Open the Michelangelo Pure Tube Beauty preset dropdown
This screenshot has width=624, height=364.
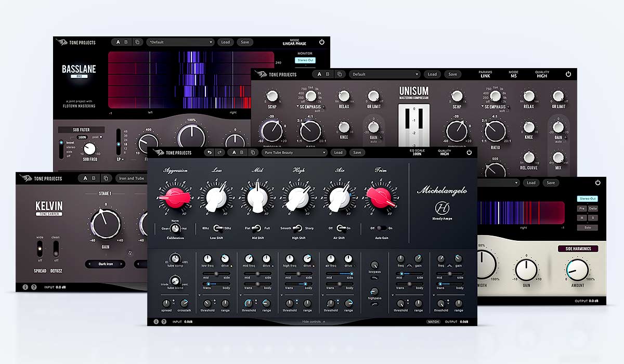point(294,152)
